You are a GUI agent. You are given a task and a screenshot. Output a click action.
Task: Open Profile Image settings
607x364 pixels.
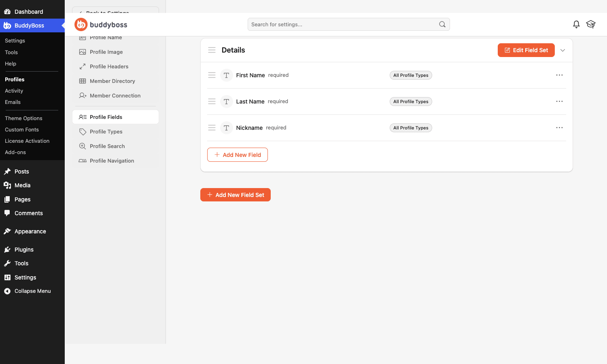point(115,52)
